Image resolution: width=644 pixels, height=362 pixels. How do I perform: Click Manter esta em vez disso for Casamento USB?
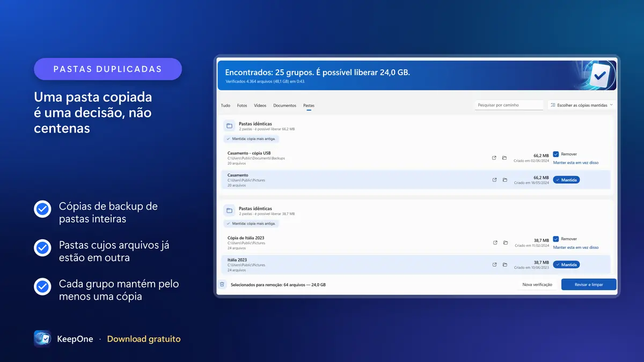click(x=576, y=162)
